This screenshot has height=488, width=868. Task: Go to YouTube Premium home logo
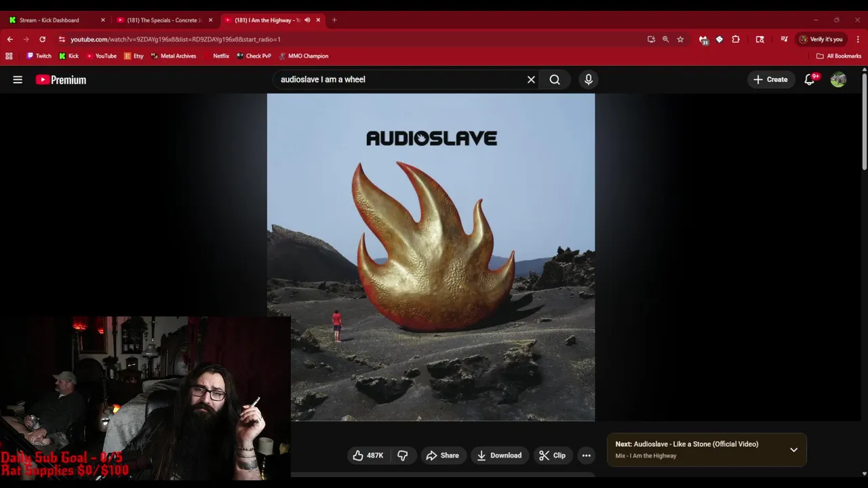pyautogui.click(x=61, y=80)
